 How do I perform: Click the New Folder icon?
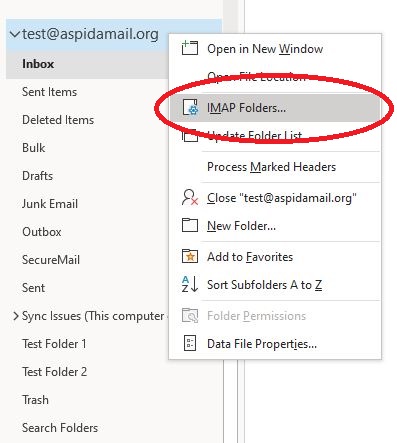[x=190, y=225]
